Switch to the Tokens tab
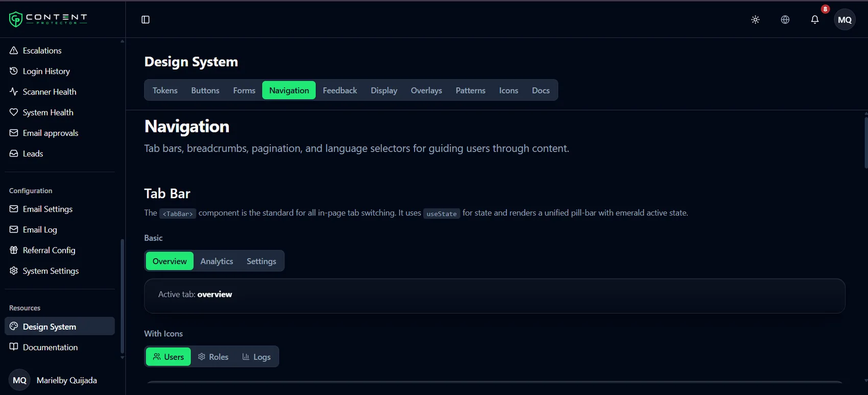The width and height of the screenshot is (868, 395). click(x=165, y=90)
